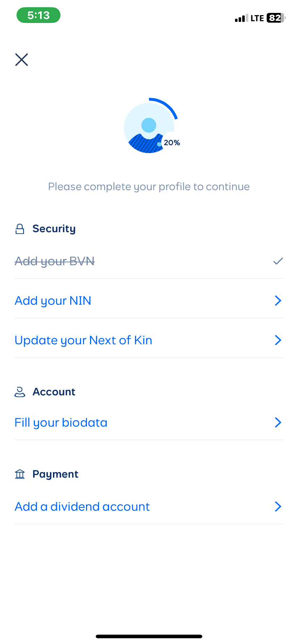Select Add your NIN
Image resolution: width=298 pixels, height=644 pixels.
(x=53, y=300)
